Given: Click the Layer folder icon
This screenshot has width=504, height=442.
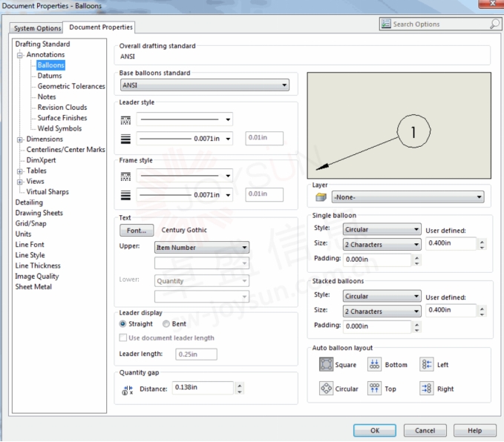Looking at the screenshot, I should (x=321, y=197).
